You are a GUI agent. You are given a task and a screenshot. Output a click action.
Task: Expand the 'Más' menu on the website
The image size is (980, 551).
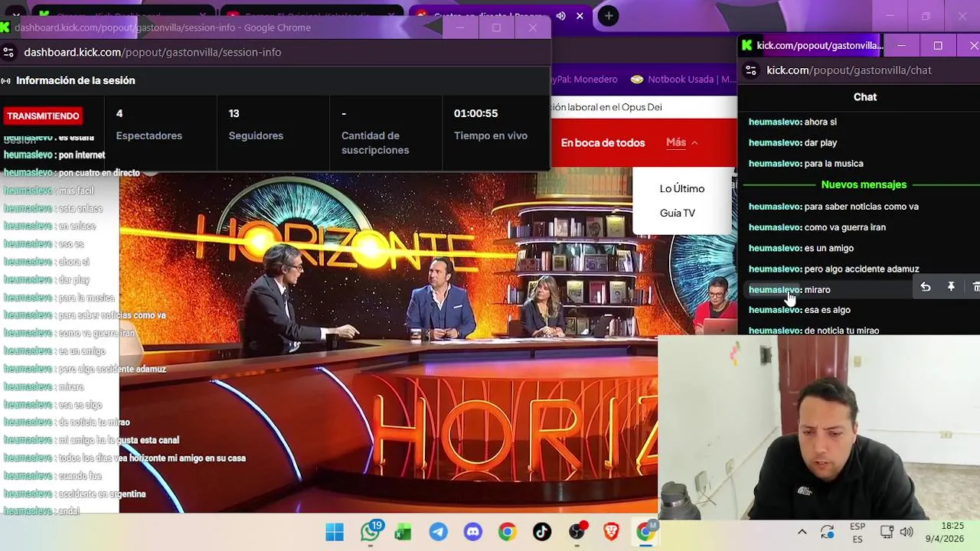pos(681,142)
